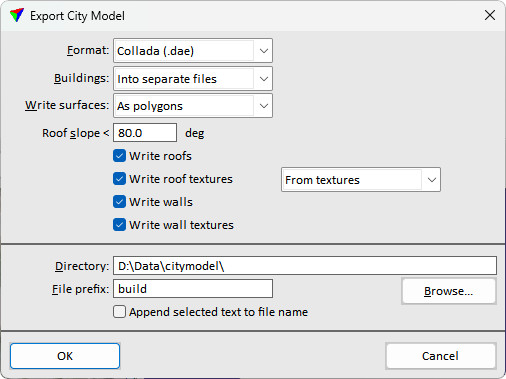Click the Roof slope label
Viewport: 506px width, 379px height.
pos(76,133)
